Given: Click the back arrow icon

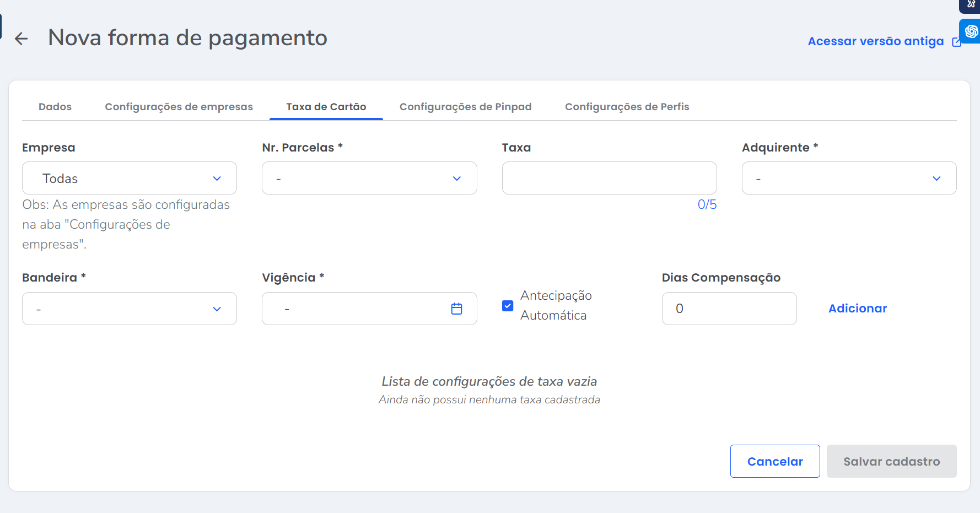Looking at the screenshot, I should click(21, 39).
